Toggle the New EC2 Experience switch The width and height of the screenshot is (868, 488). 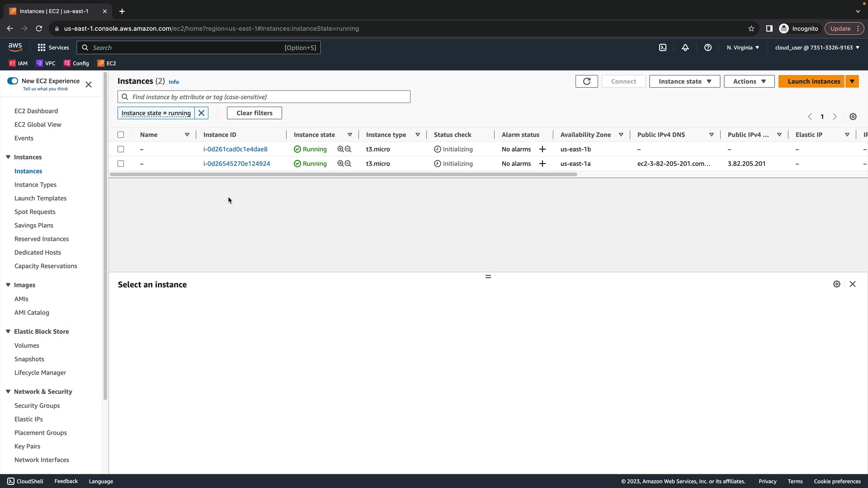click(13, 81)
